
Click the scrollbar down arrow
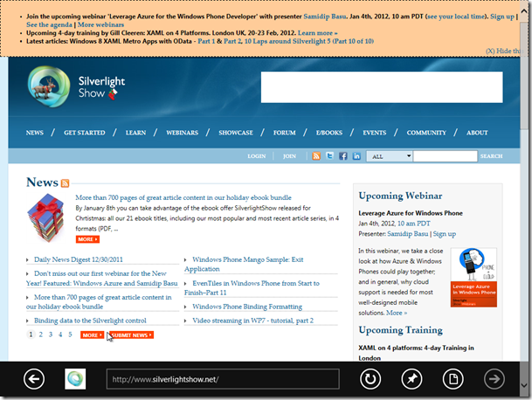(524, 386)
